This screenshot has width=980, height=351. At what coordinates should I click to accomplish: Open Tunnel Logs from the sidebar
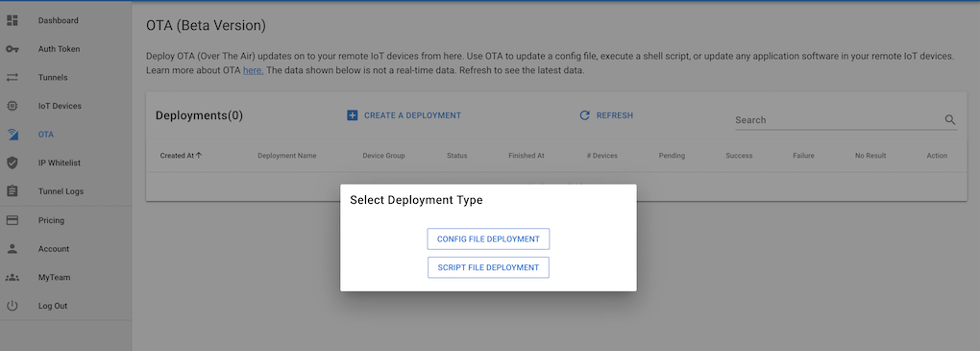click(65, 190)
